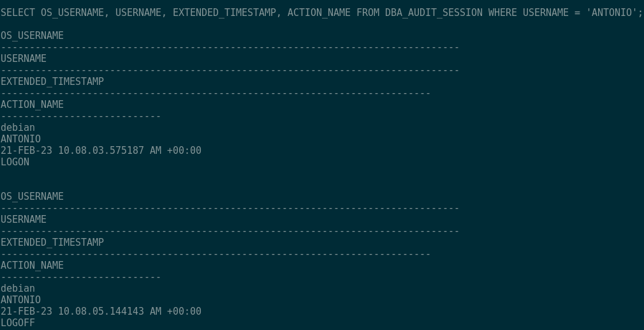
Task: Click EXTENDED_TIMESTAMP header of the LOGON record
Action: point(52,82)
